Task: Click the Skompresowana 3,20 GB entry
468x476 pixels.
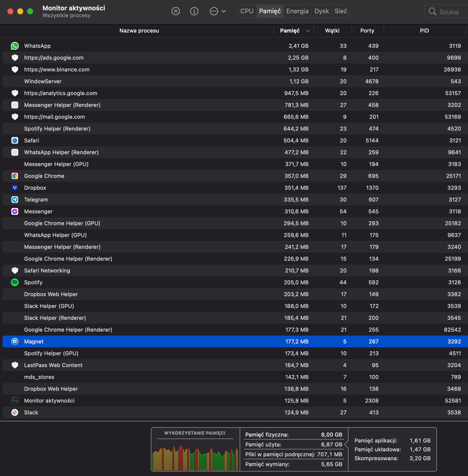Action: pyautogui.click(x=393, y=458)
